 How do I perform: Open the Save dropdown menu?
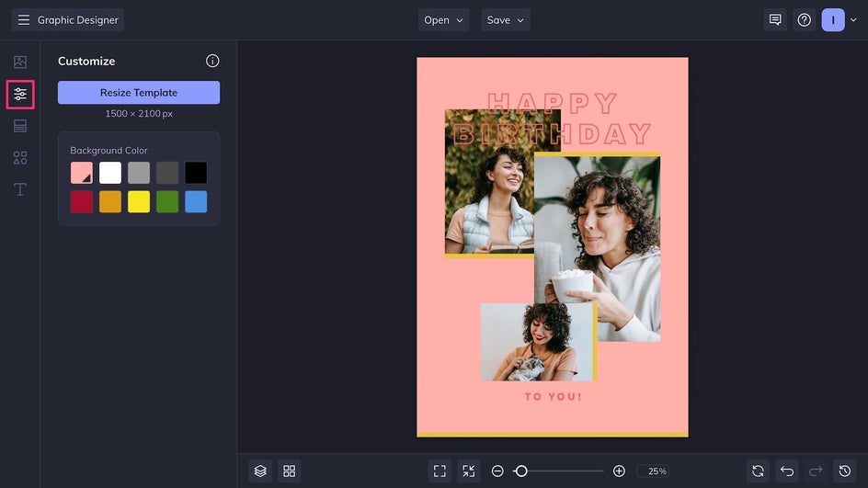506,20
